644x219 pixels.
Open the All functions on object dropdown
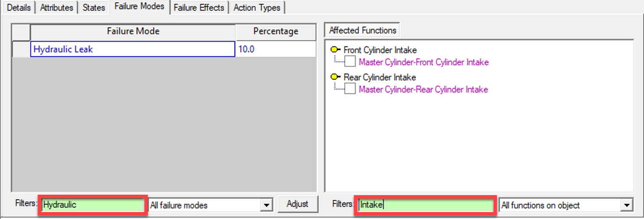626,205
